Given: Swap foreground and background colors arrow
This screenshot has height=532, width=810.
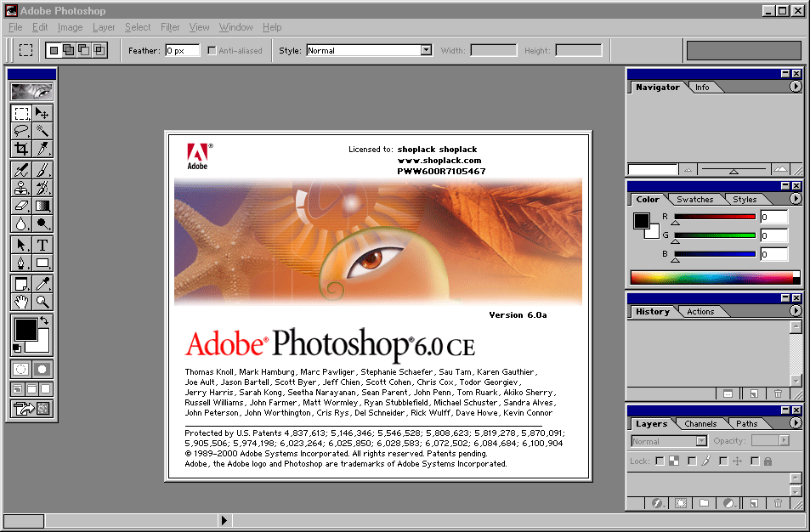Looking at the screenshot, I should [x=44, y=320].
